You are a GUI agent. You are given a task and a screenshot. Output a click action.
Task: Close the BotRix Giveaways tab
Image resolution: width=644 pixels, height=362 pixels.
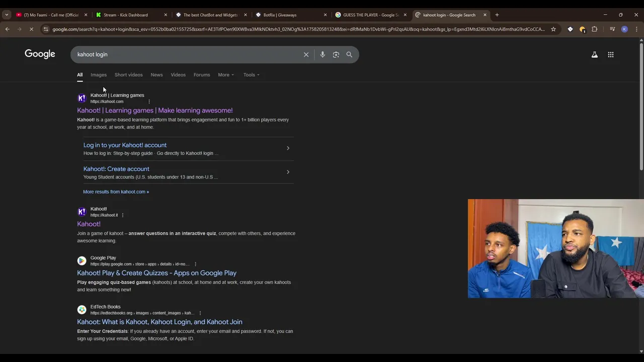point(325,15)
